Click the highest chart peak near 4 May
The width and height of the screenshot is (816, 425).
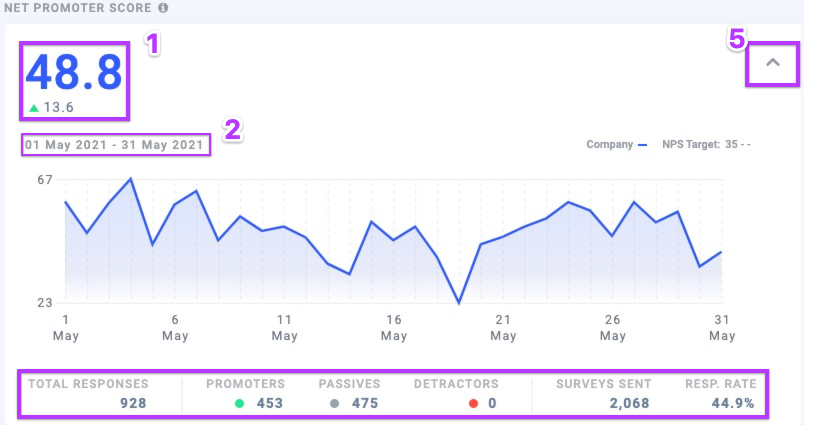(131, 179)
